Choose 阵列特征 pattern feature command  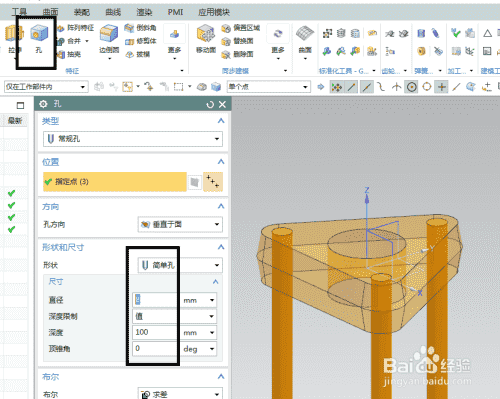pyautogui.click(x=75, y=28)
